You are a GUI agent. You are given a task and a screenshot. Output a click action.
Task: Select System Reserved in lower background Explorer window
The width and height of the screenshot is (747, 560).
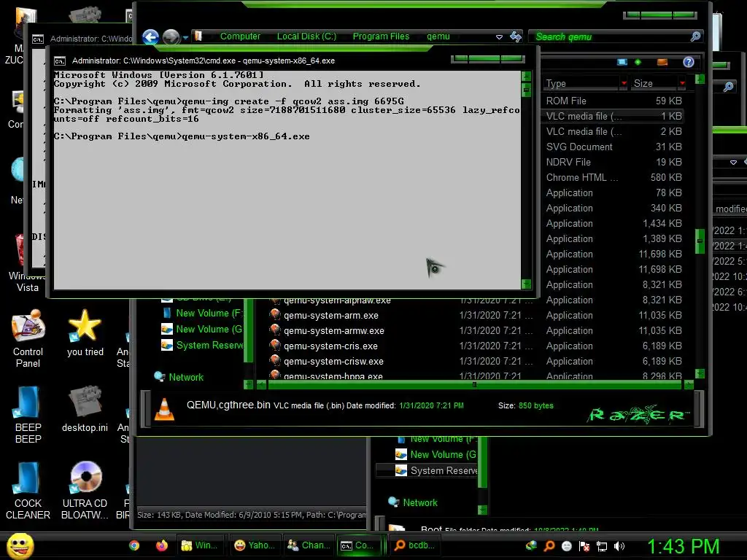point(444,470)
